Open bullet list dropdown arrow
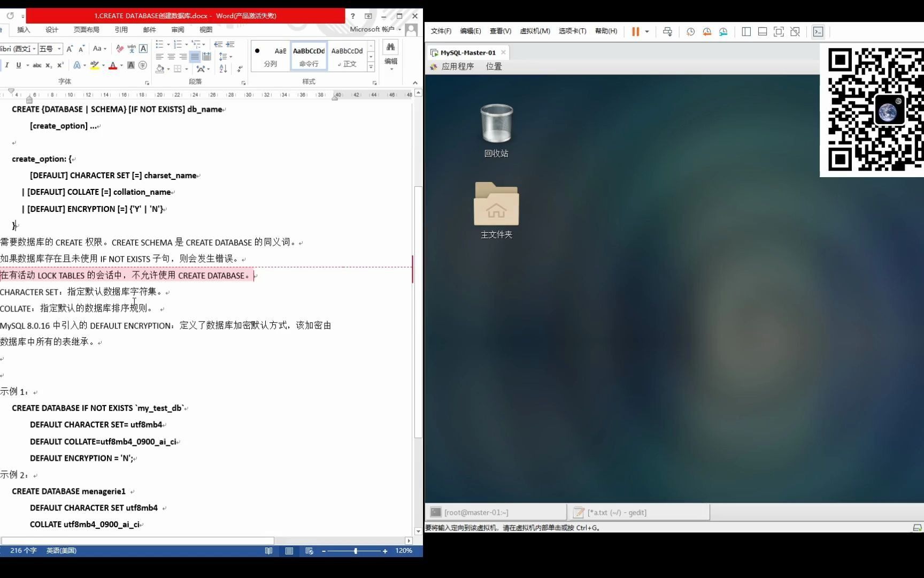 (x=168, y=44)
